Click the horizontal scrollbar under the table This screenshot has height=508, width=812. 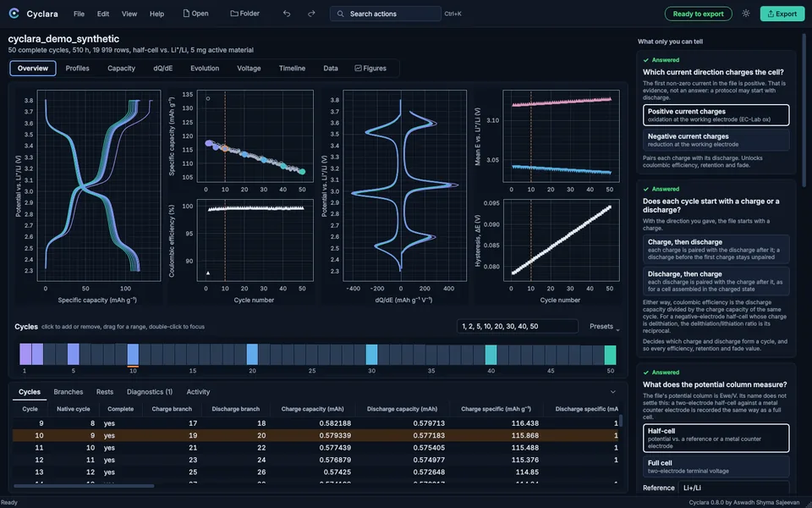[x=84, y=486]
